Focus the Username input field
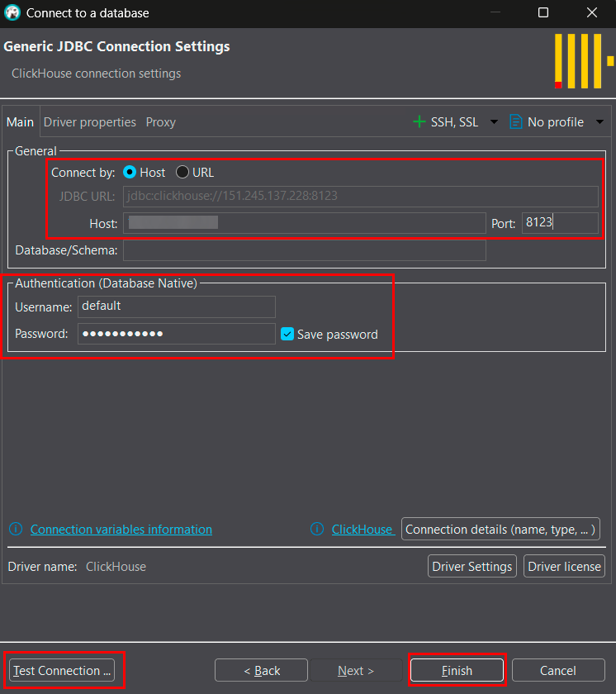This screenshot has height=694, width=616. (x=176, y=307)
